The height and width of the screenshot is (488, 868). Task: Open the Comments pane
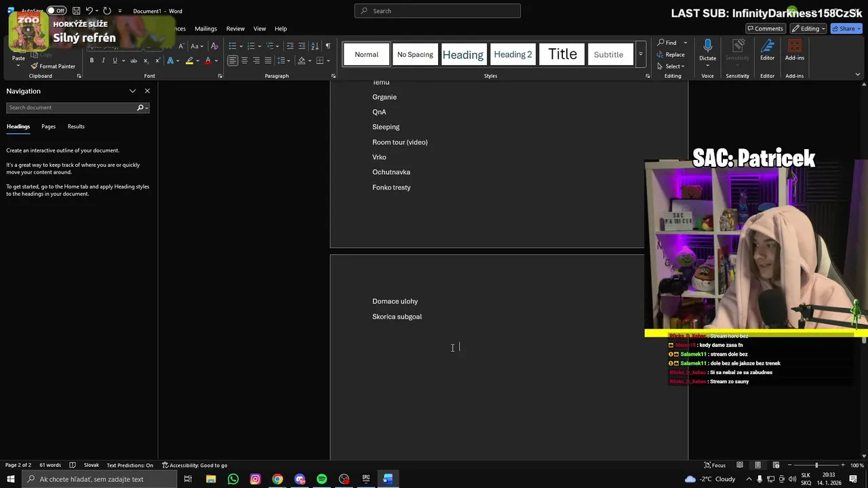click(764, 28)
